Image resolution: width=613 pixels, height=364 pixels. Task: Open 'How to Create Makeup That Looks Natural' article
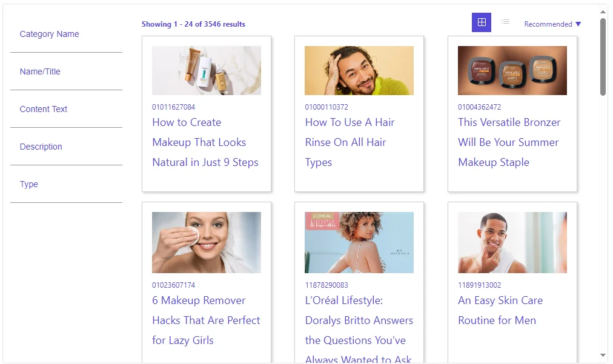click(205, 142)
